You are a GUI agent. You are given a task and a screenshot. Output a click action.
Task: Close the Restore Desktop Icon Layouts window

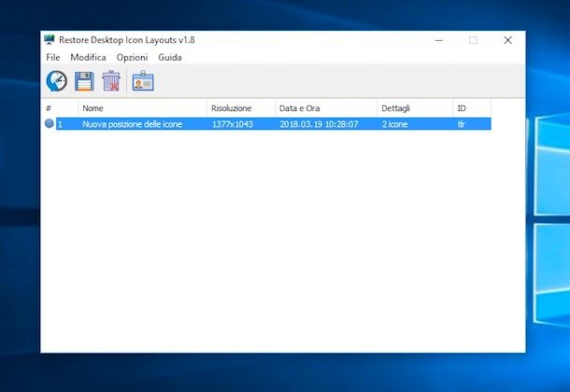(x=507, y=40)
